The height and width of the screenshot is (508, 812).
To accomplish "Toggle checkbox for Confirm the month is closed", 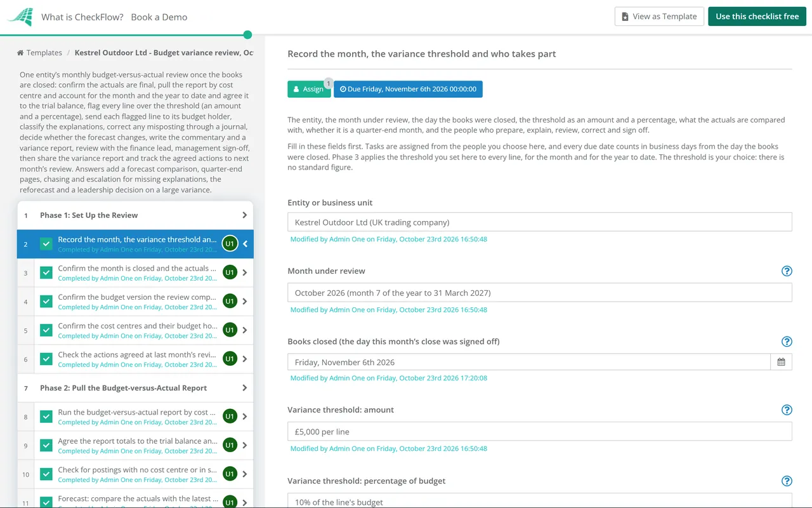I will (x=46, y=272).
